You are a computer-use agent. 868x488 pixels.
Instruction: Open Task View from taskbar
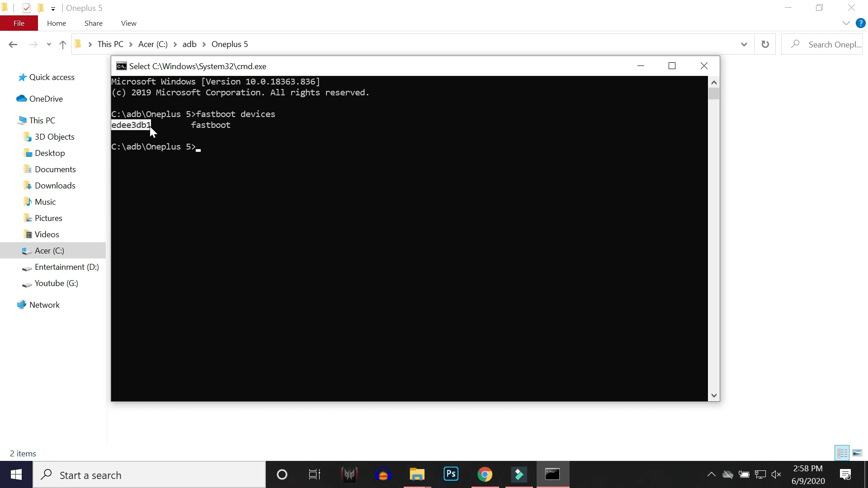click(315, 474)
